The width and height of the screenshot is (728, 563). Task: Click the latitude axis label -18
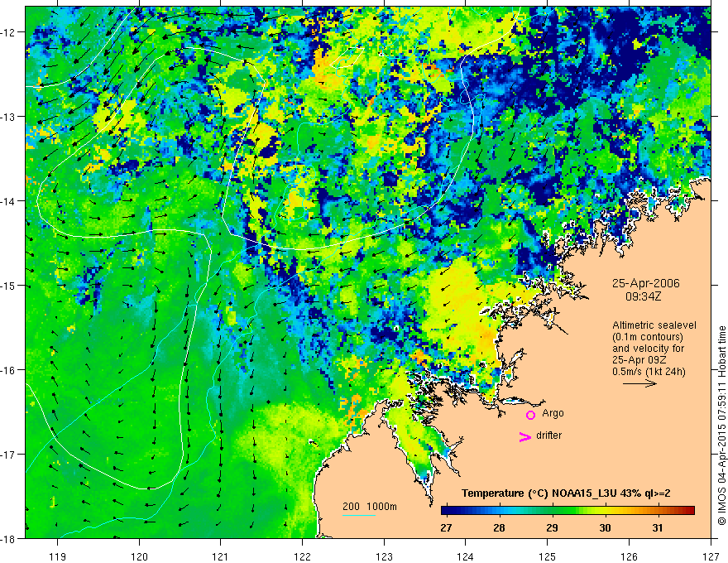coord(9,538)
